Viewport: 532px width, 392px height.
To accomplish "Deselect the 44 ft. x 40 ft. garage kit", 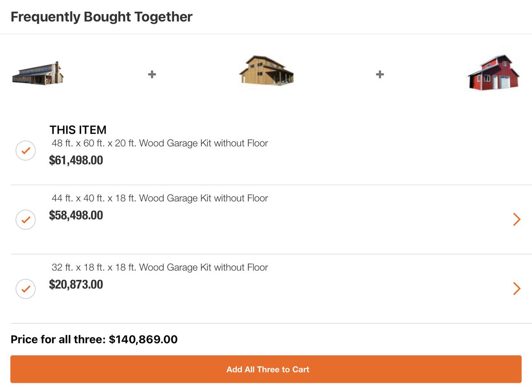I will [26, 219].
